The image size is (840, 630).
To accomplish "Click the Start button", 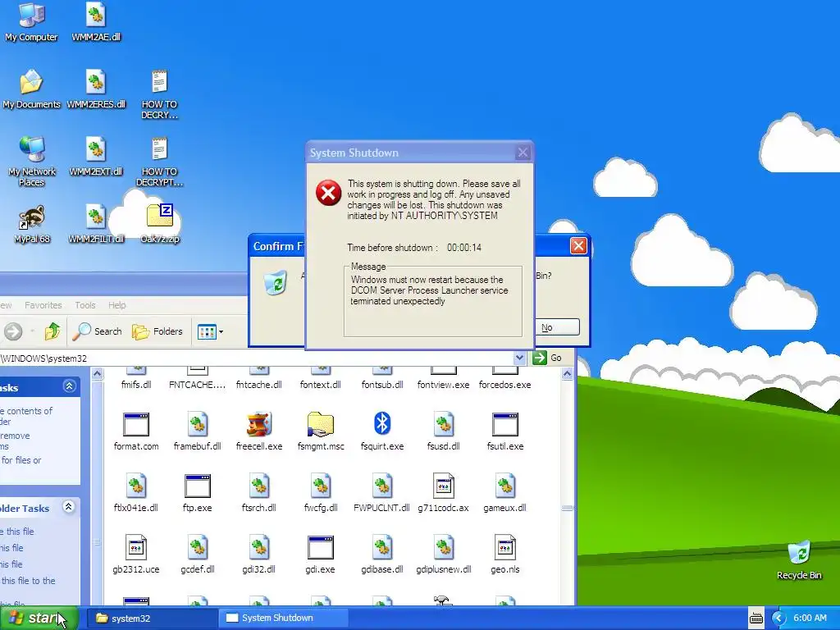I will (x=39, y=619).
